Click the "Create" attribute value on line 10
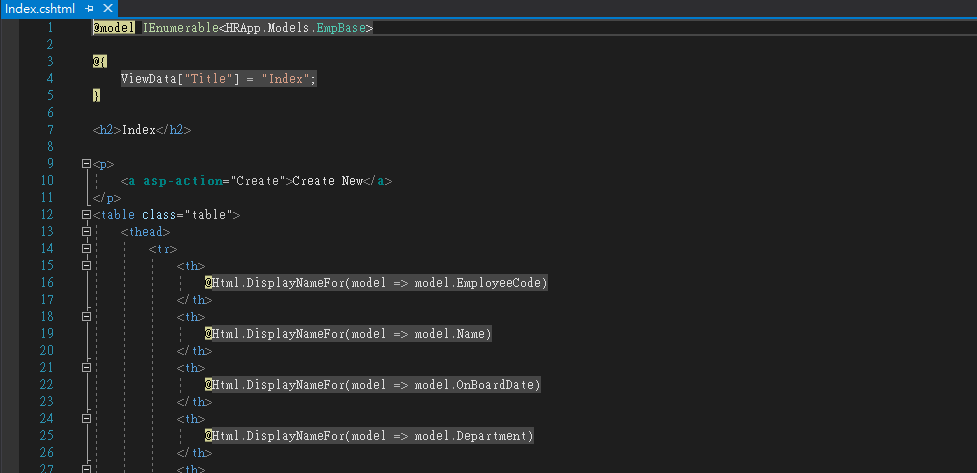Screen dimensions: 977x473 tap(258, 181)
